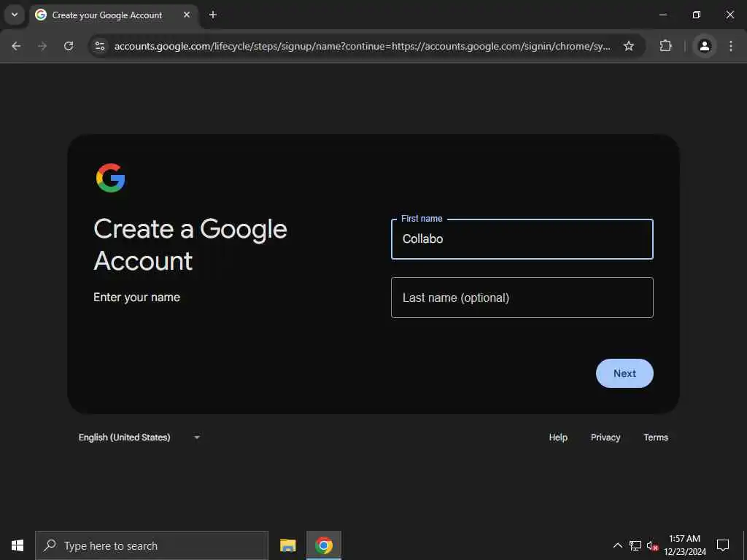
Task: Open the Privacy link
Action: (x=605, y=437)
